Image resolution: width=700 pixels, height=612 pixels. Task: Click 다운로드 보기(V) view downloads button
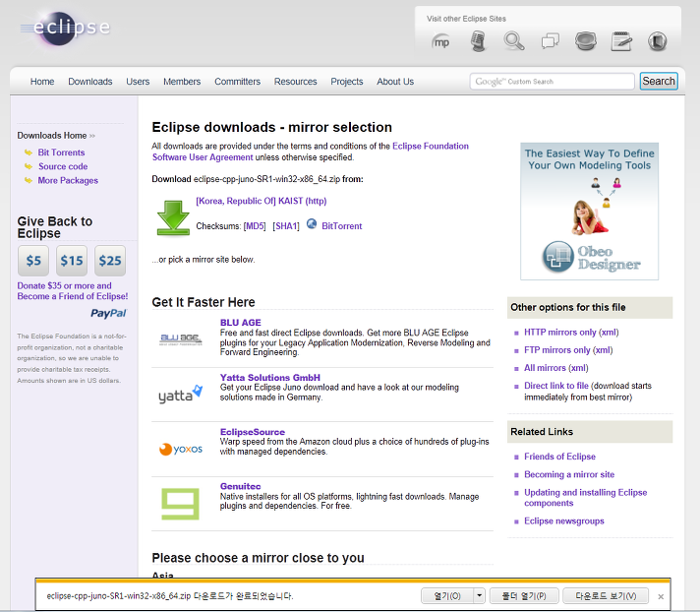click(x=606, y=596)
